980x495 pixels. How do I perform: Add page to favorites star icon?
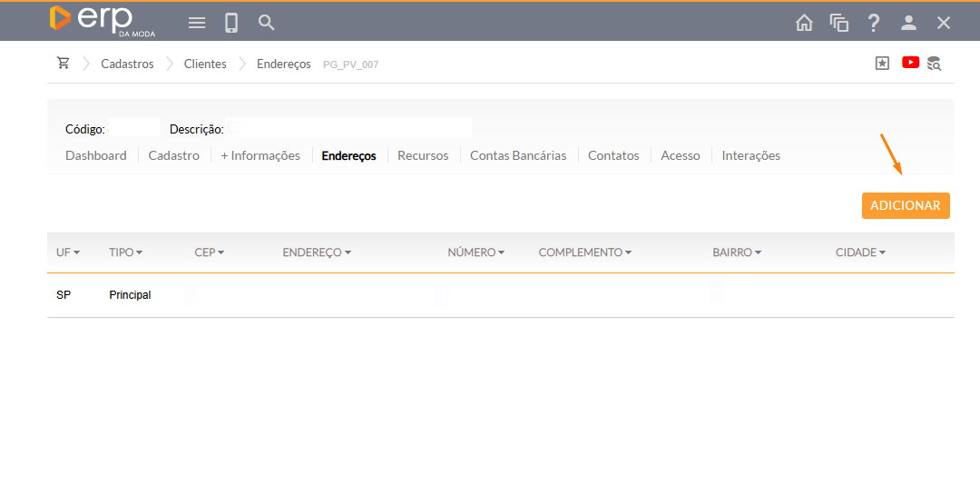pyautogui.click(x=882, y=63)
